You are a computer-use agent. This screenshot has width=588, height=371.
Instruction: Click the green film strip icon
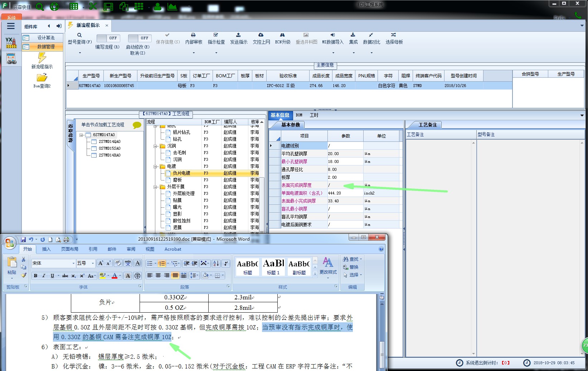(x=108, y=7)
